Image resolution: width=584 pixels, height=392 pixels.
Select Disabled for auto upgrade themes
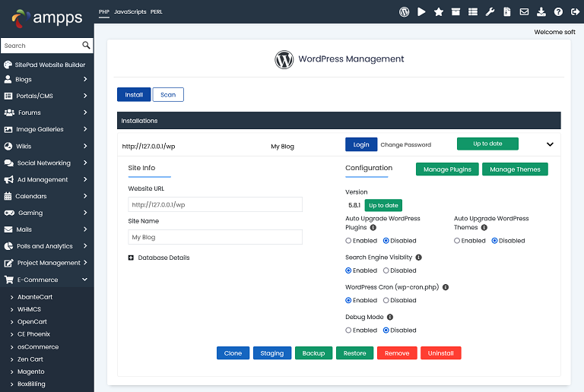pyautogui.click(x=494, y=241)
